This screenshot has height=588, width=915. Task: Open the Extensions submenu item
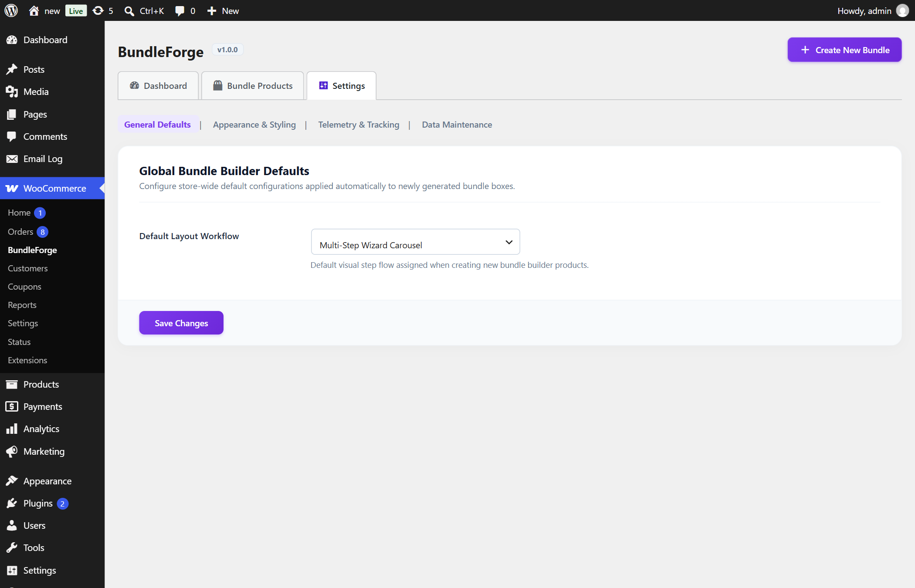click(27, 360)
